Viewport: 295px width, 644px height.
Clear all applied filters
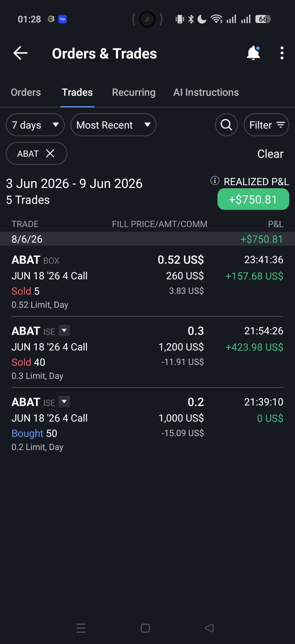(270, 154)
